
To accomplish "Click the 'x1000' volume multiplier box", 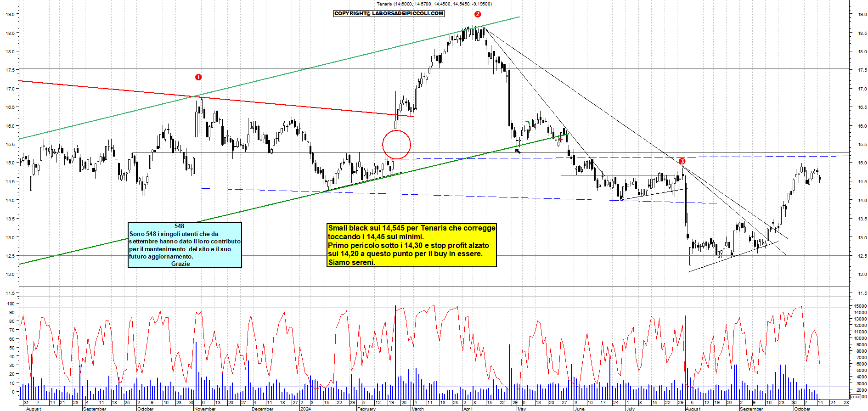I will tap(855, 397).
